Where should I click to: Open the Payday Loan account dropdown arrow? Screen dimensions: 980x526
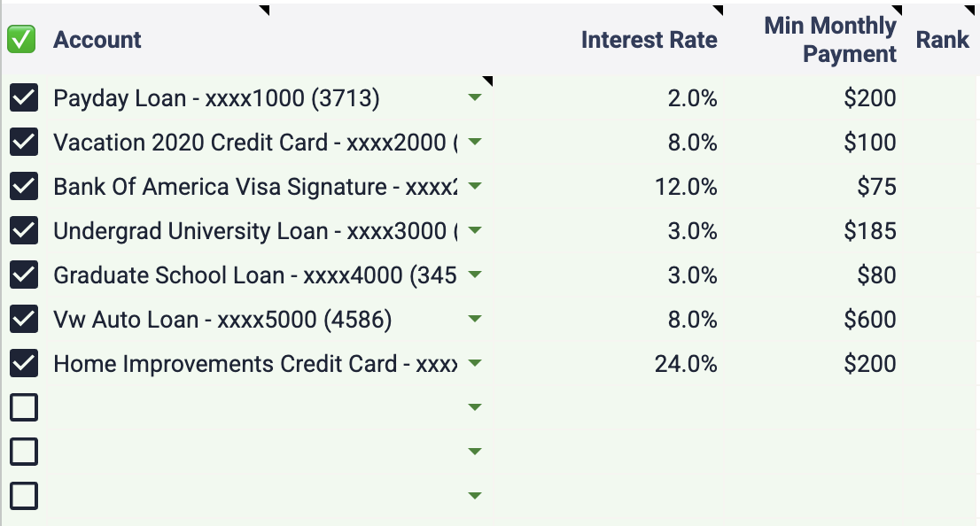475,97
